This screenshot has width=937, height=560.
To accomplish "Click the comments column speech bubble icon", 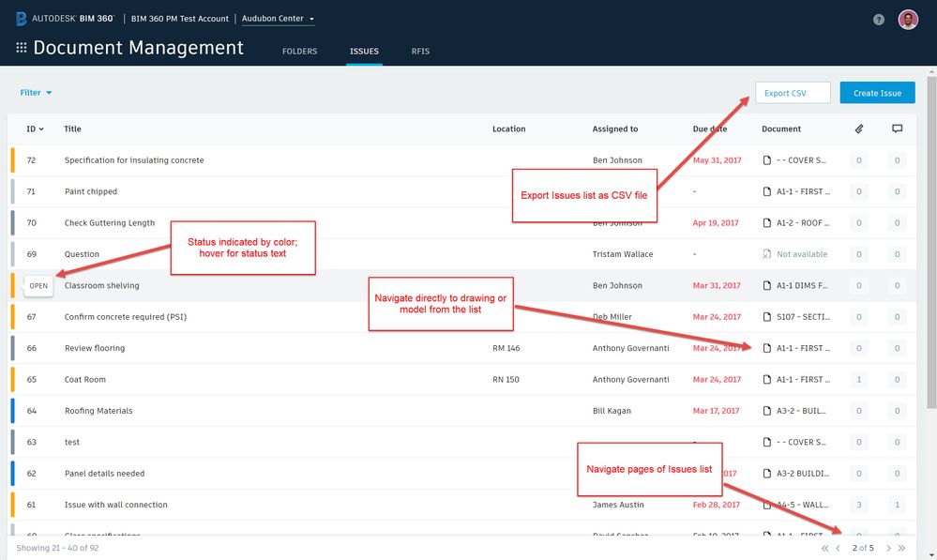I will pyautogui.click(x=897, y=129).
